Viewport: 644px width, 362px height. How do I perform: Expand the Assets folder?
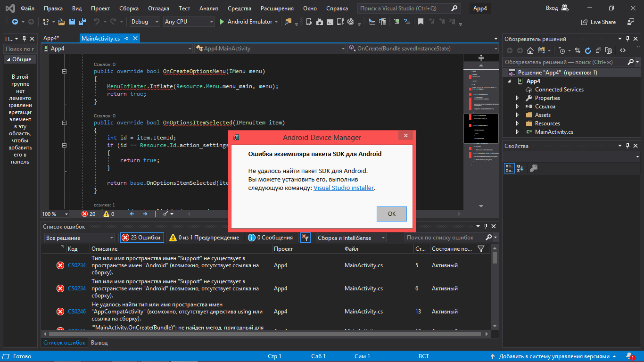(x=517, y=115)
